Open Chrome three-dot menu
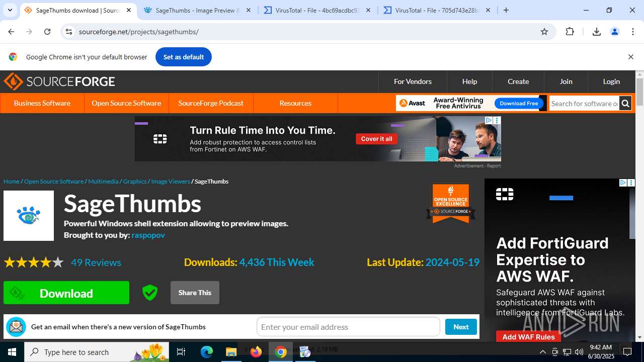Viewport: 644px width, 362px height. click(633, 32)
